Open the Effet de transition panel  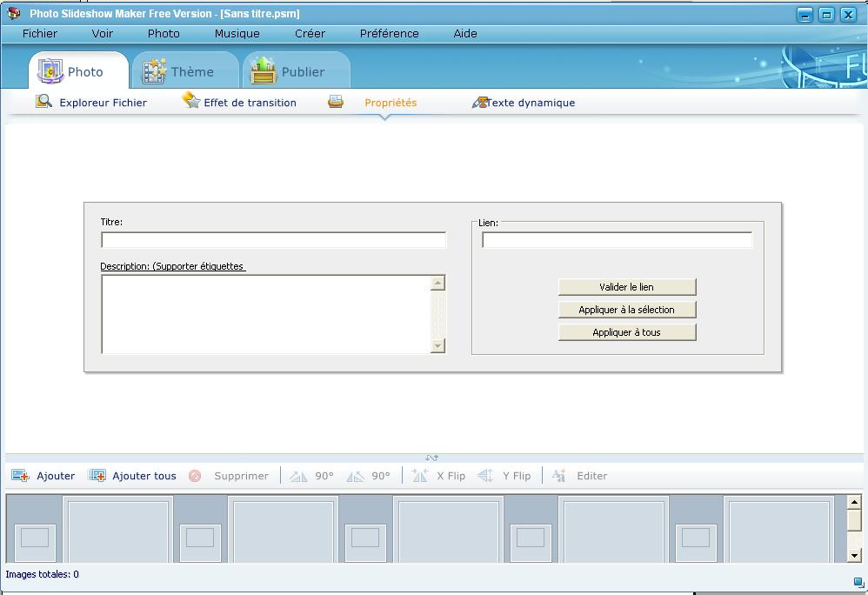(x=239, y=103)
